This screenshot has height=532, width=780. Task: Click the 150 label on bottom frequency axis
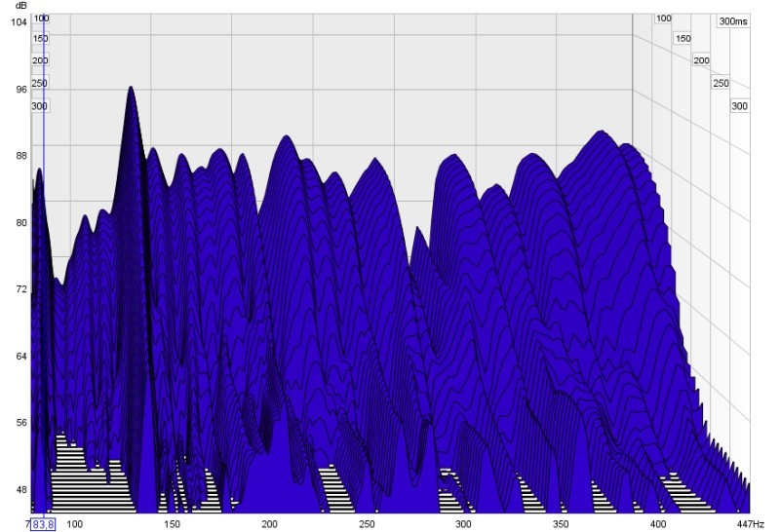point(173,524)
